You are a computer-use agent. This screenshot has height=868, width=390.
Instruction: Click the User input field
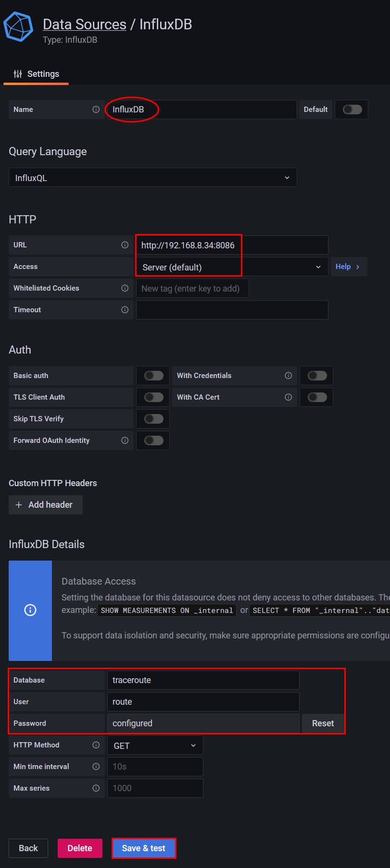203,702
